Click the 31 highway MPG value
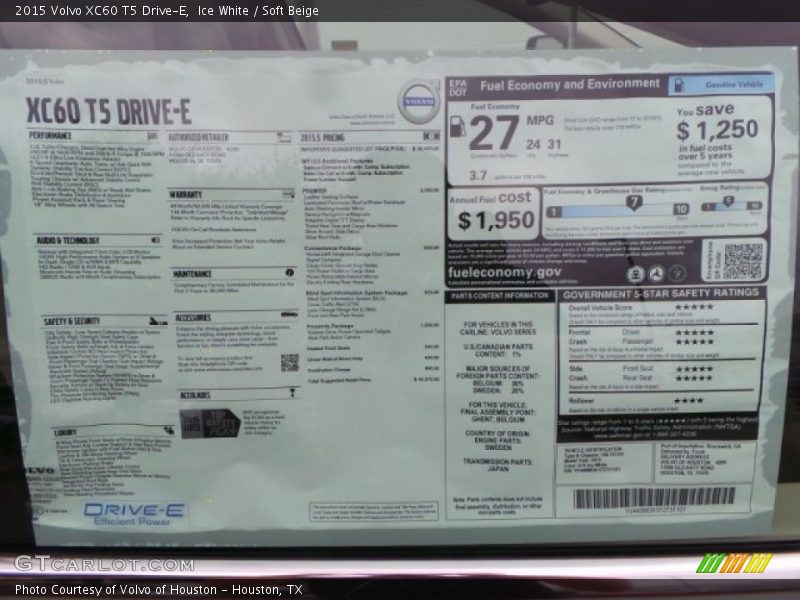 click(x=555, y=144)
